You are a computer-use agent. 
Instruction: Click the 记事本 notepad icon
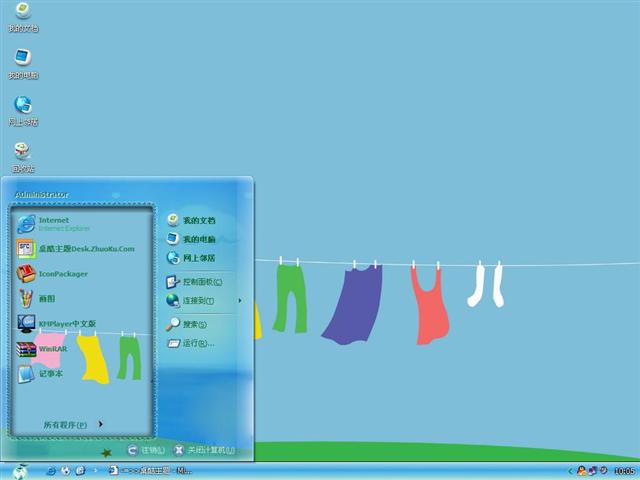click(26, 374)
